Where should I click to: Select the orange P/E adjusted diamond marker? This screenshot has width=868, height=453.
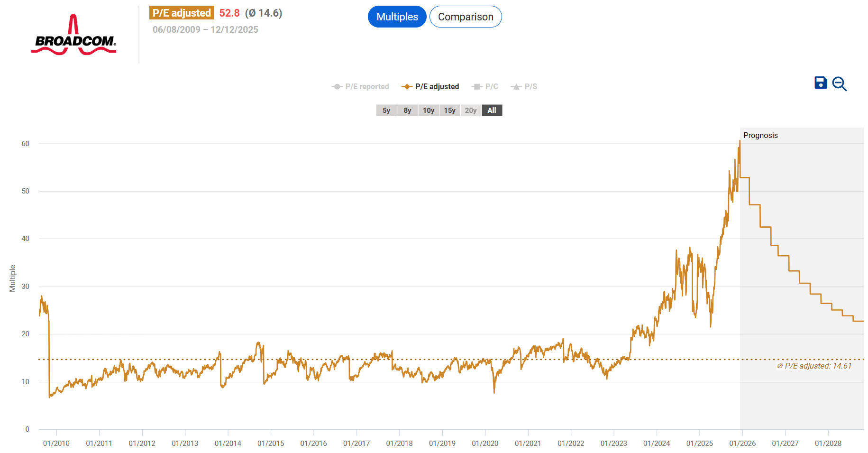pos(407,86)
